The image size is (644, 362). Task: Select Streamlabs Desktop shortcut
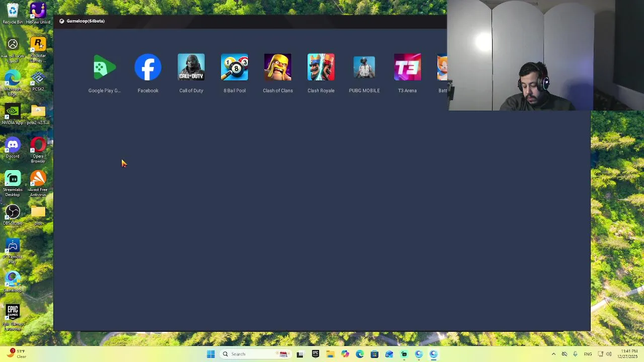click(13, 184)
